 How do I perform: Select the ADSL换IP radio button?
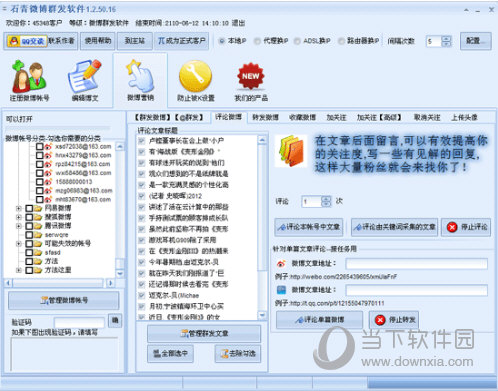click(x=297, y=41)
